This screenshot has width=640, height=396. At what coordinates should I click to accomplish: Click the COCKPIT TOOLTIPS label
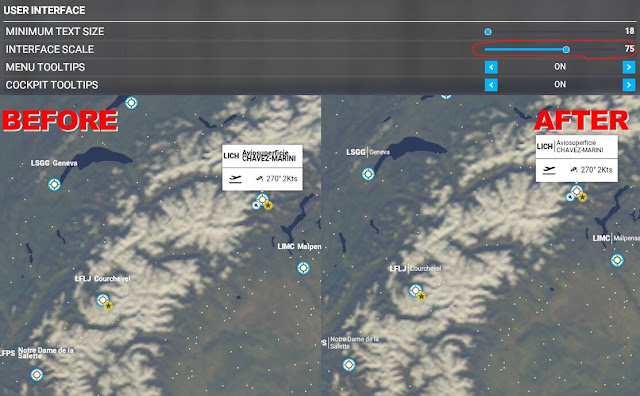click(51, 85)
